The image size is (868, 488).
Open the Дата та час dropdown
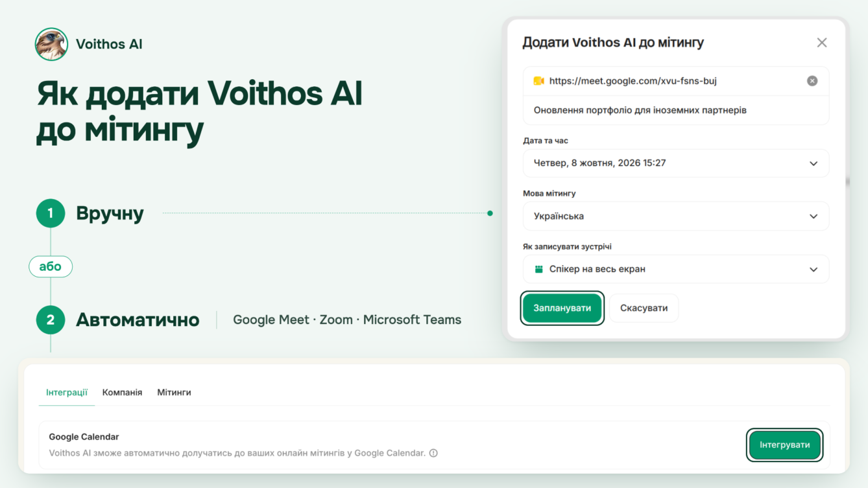676,163
